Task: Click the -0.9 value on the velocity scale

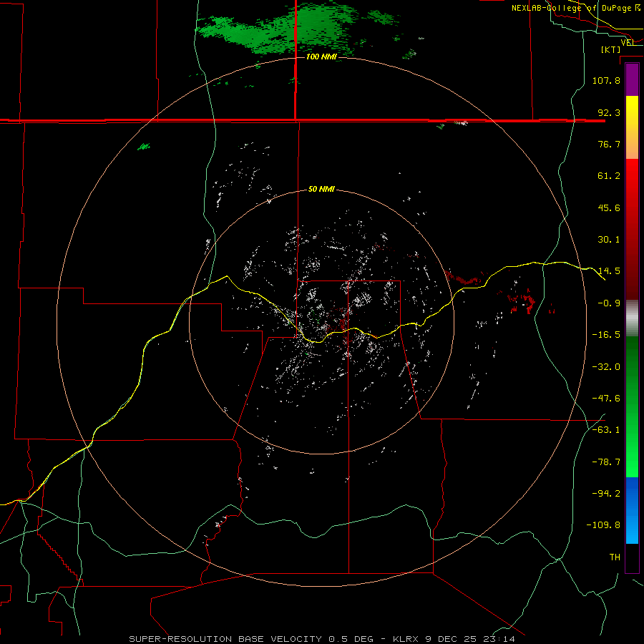Action: coord(609,303)
